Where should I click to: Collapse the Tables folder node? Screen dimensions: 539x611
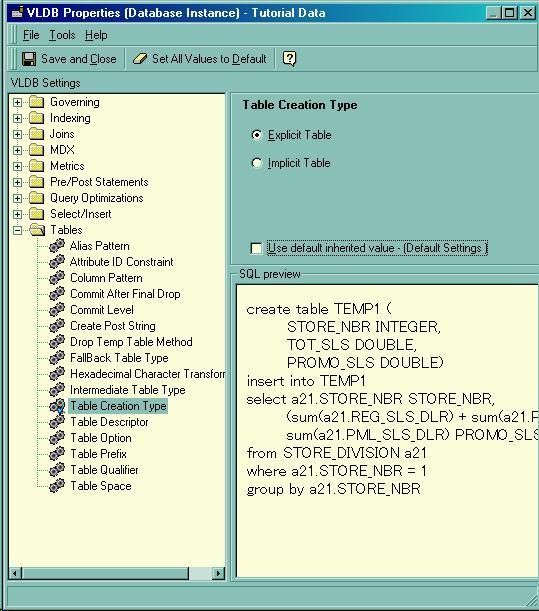click(x=17, y=230)
